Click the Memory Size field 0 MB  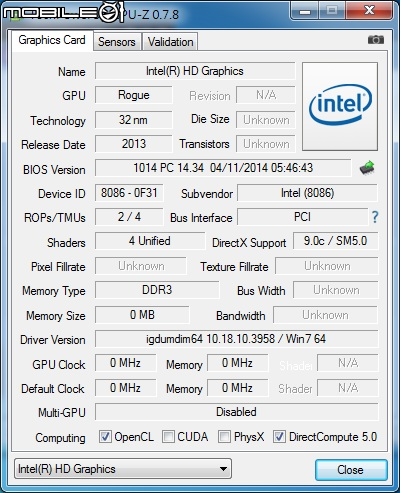tap(142, 315)
